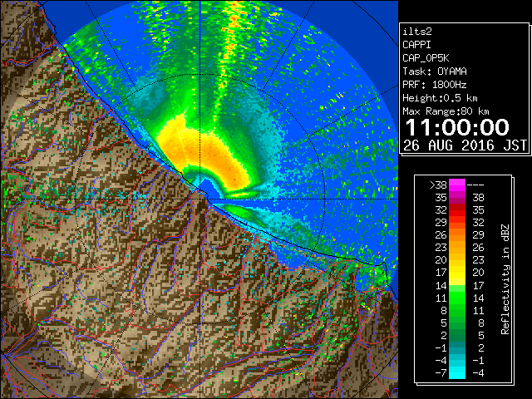The height and width of the screenshot is (399, 532).
Task: Click the -7 legend value at bottom
Action: (441, 373)
